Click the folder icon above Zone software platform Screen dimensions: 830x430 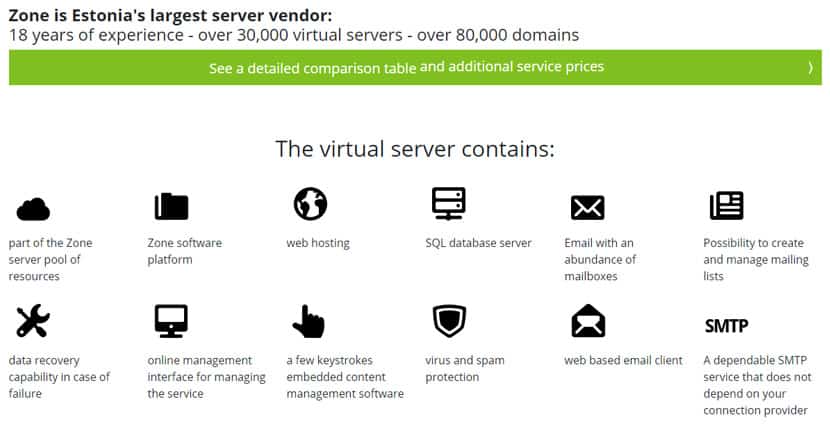click(172, 207)
